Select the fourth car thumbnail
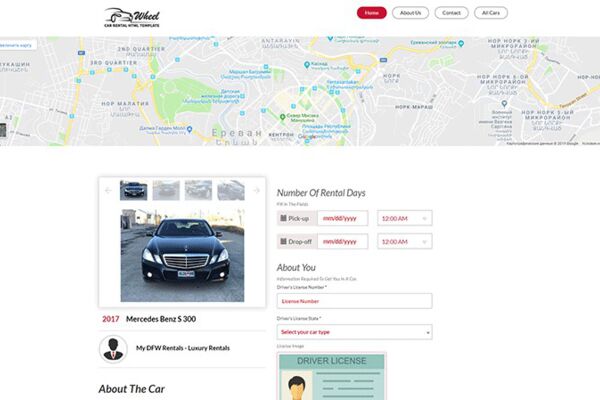This screenshot has width=600, height=400. point(231,190)
